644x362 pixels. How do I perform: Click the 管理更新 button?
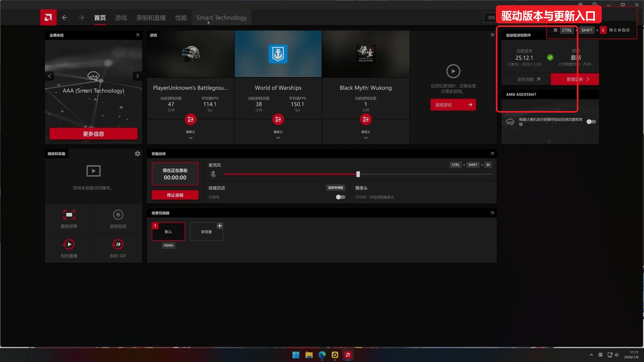(x=575, y=79)
